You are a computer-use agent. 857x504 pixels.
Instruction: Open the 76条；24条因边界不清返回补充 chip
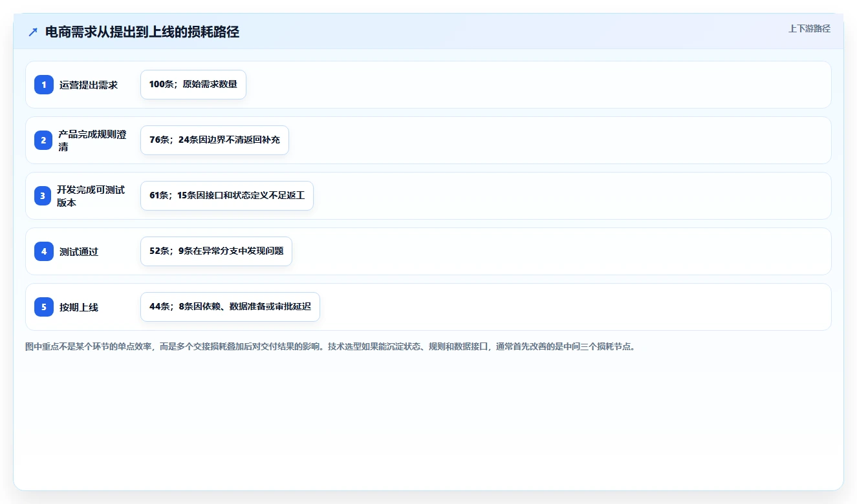coord(215,140)
